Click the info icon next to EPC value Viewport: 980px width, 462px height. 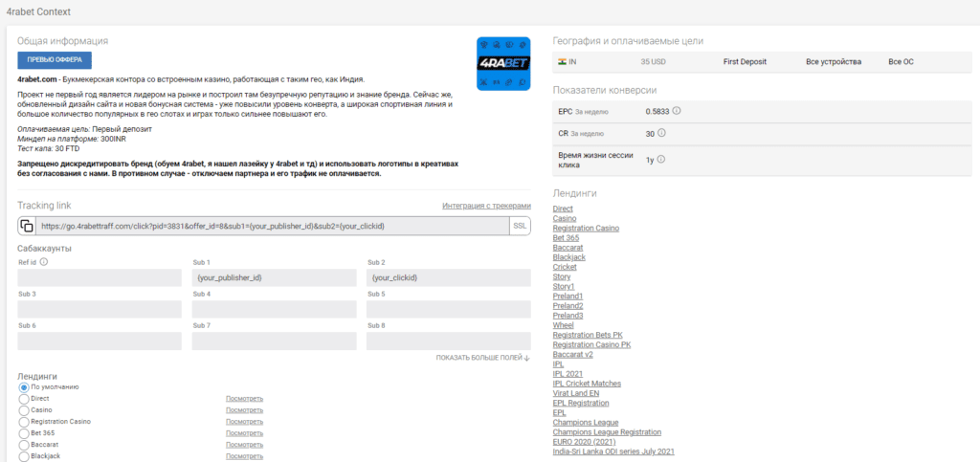677,111
